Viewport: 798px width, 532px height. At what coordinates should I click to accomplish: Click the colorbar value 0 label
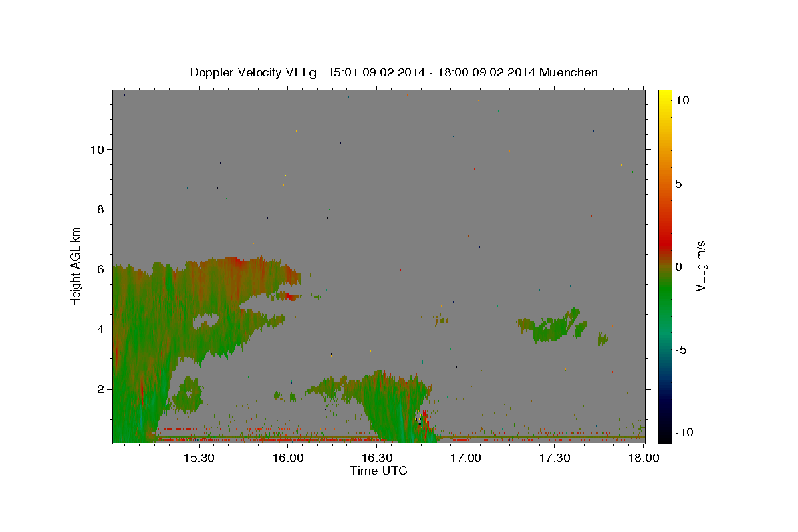tap(678, 267)
